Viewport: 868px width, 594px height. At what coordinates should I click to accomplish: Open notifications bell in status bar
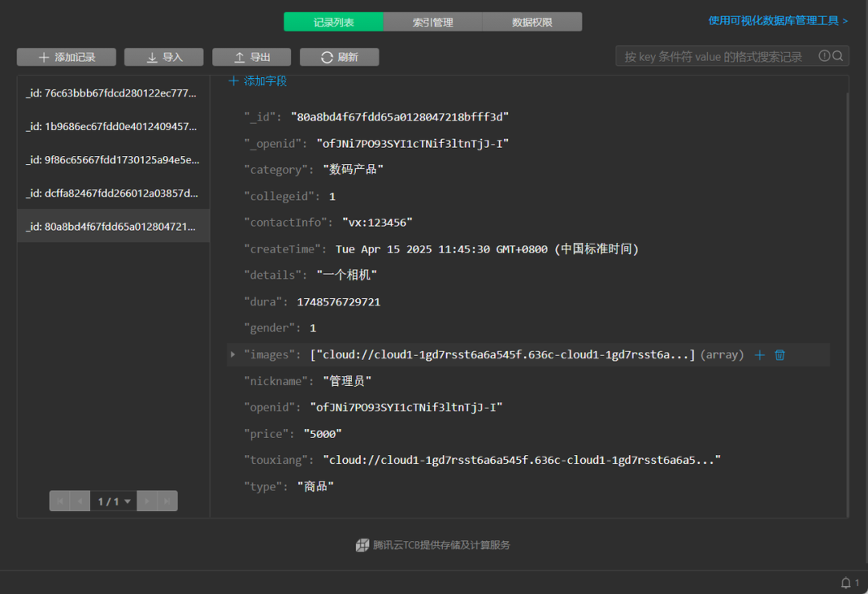click(845, 583)
